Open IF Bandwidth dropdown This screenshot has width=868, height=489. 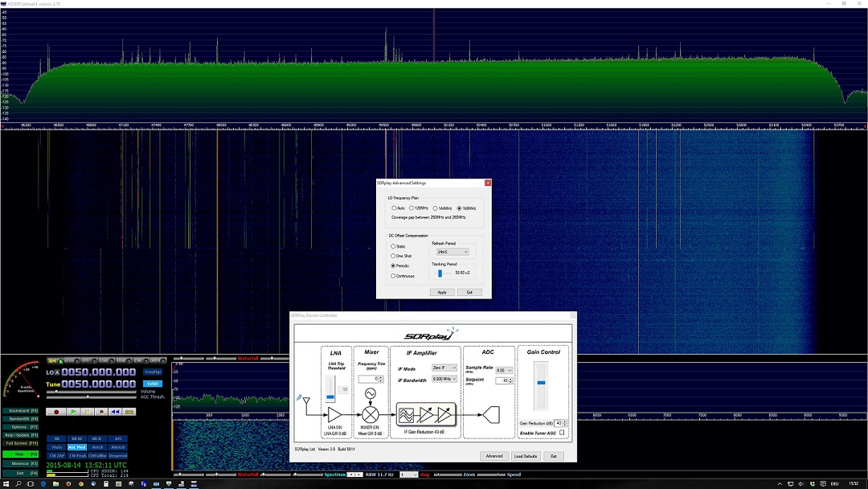tap(444, 380)
